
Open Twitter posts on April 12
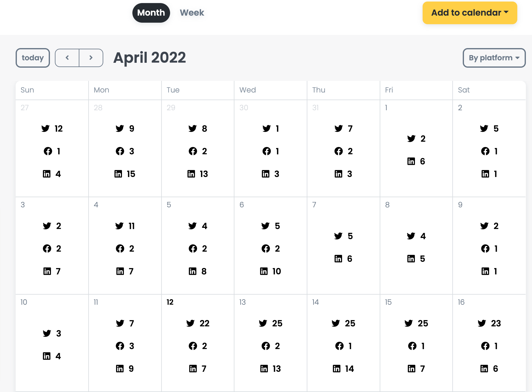point(198,323)
